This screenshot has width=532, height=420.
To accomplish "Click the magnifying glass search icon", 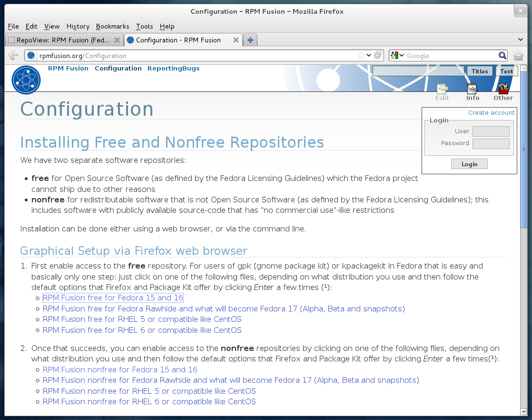I will pyautogui.click(x=502, y=55).
